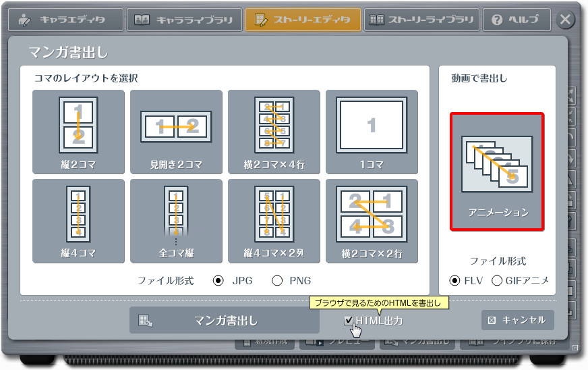Set manga file format to JPG

(x=218, y=281)
